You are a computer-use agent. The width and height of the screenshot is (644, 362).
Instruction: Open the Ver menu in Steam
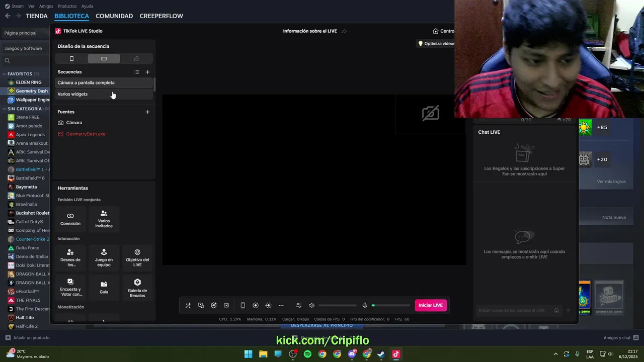pyautogui.click(x=31, y=6)
